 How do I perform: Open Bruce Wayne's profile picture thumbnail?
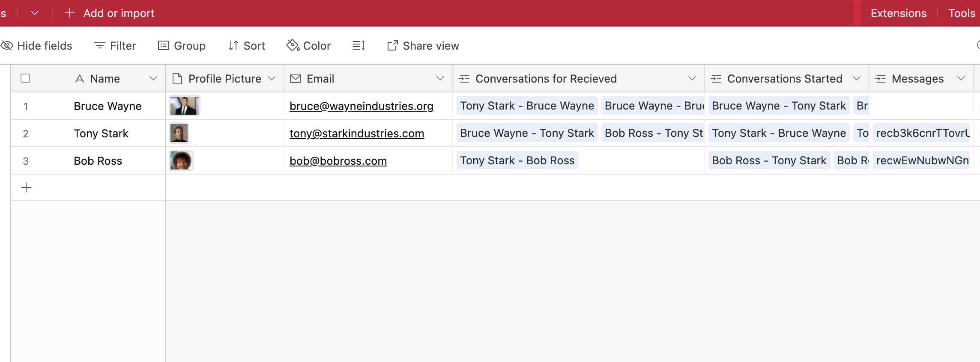(185, 106)
